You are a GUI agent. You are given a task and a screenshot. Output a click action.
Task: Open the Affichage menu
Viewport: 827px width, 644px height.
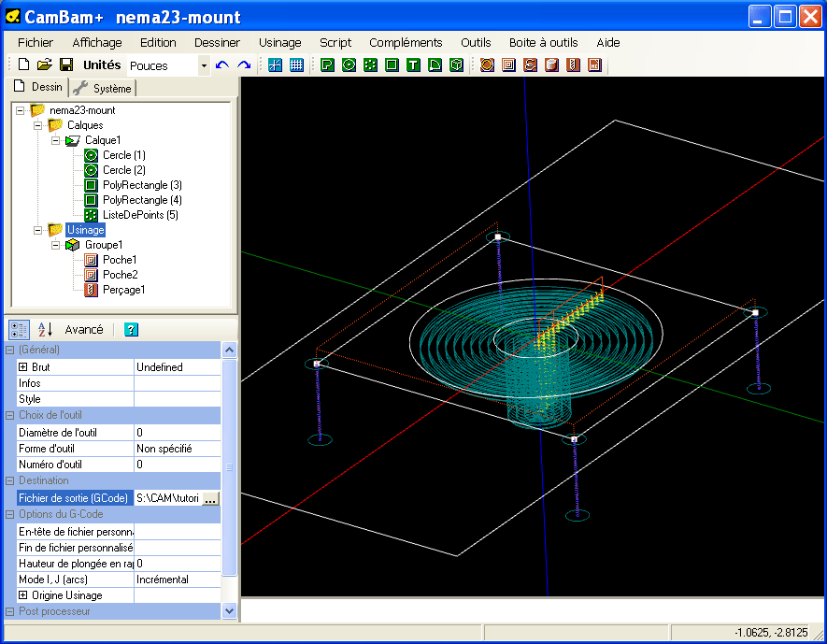(97, 43)
